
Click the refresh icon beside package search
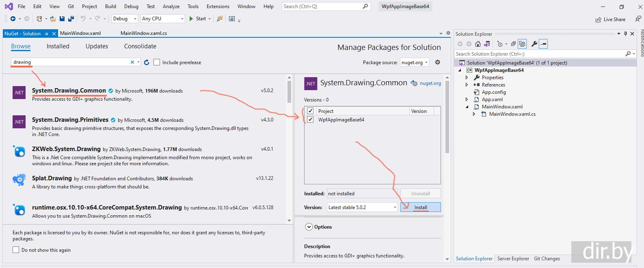pos(147,62)
